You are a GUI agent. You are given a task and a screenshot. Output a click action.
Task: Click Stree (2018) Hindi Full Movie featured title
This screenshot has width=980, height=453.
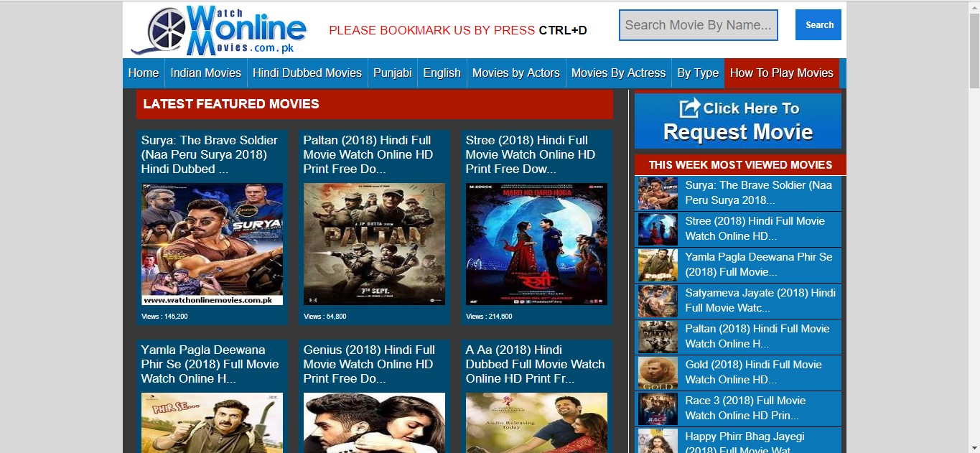(531, 154)
